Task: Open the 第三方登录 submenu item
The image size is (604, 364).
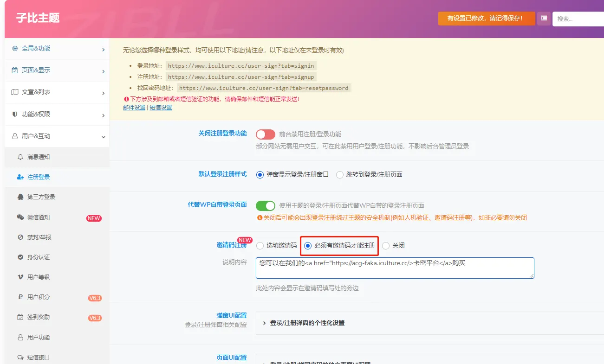Action: [x=57, y=197]
